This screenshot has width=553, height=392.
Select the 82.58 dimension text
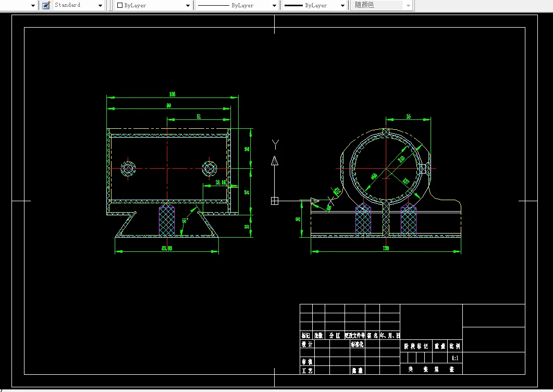(167, 249)
